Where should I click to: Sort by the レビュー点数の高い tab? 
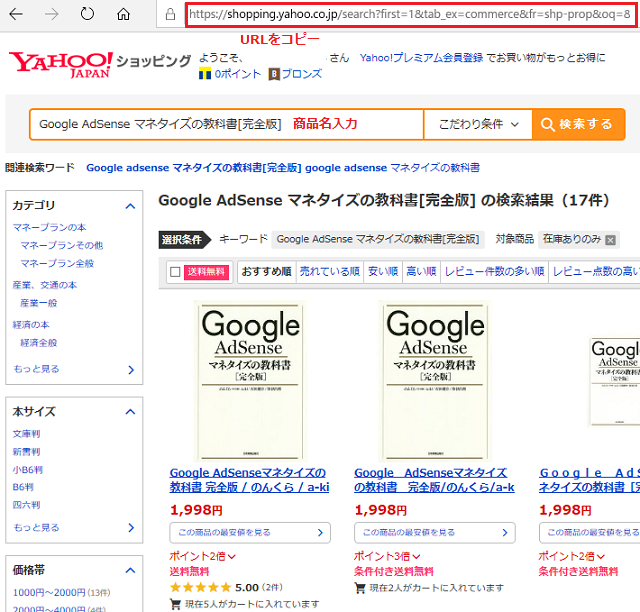595,272
